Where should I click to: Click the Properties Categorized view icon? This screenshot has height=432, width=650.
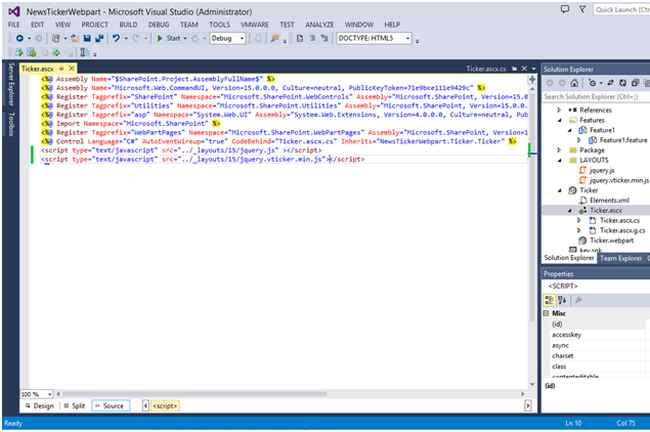click(549, 300)
